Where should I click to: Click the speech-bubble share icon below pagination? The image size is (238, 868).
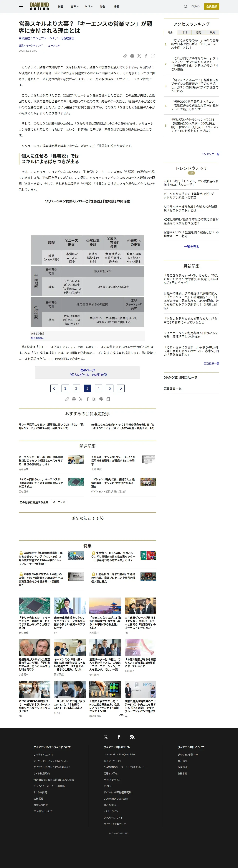101,399
